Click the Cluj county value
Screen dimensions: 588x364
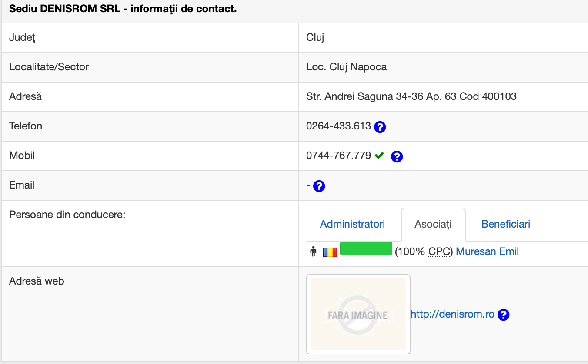tap(315, 37)
